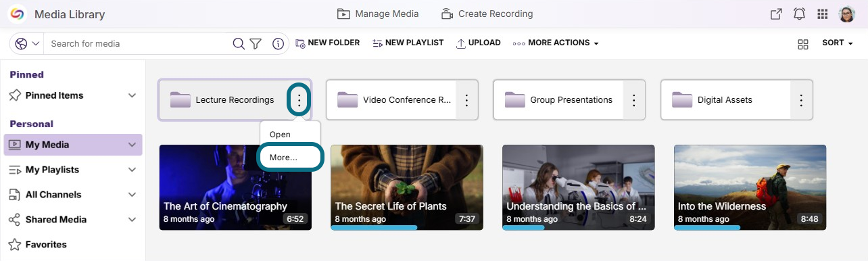This screenshot has height=261, width=868.
Task: Open Create Recording
Action: click(487, 14)
